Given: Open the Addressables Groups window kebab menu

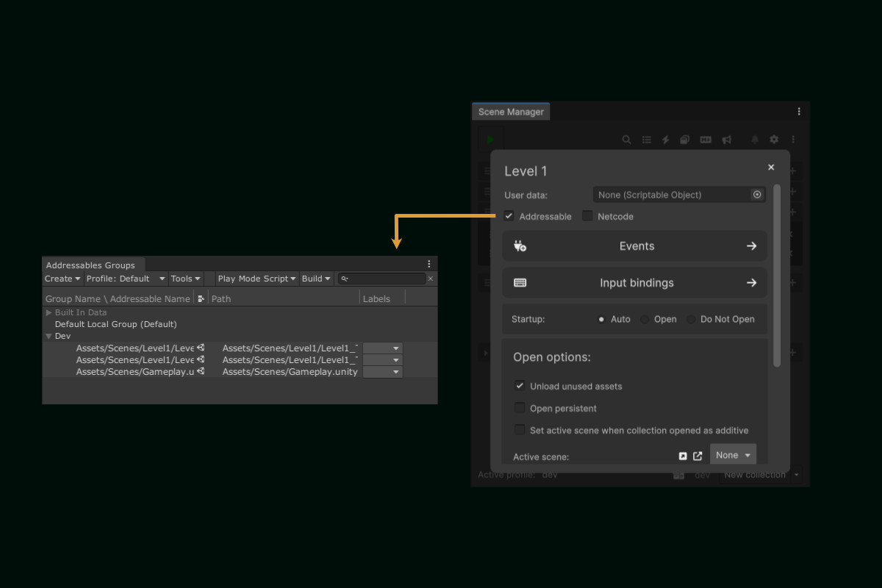Looking at the screenshot, I should pos(429,264).
